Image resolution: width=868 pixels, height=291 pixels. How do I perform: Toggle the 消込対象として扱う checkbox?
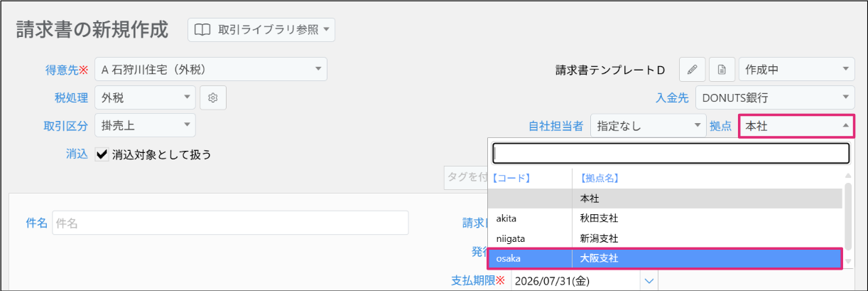pos(102,154)
